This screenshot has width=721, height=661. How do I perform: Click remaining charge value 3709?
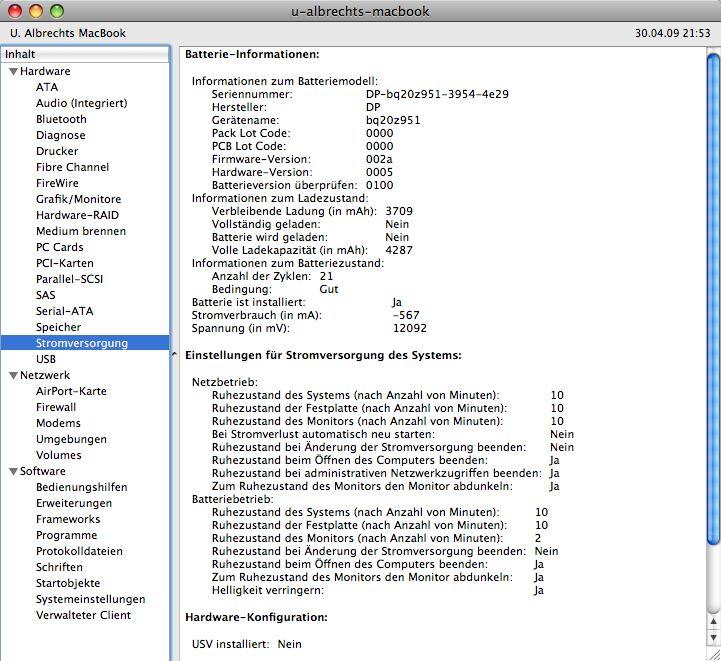coord(399,211)
